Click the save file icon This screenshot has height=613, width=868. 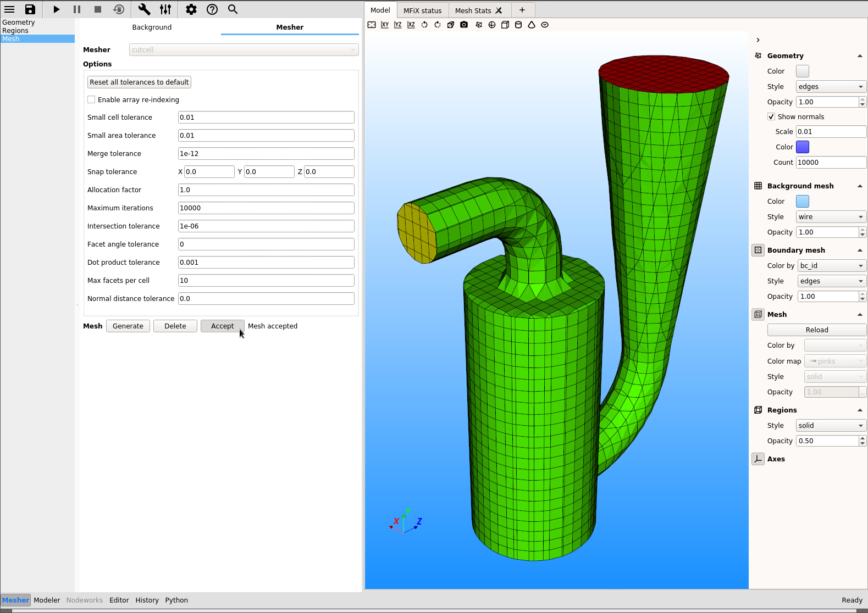[30, 9]
